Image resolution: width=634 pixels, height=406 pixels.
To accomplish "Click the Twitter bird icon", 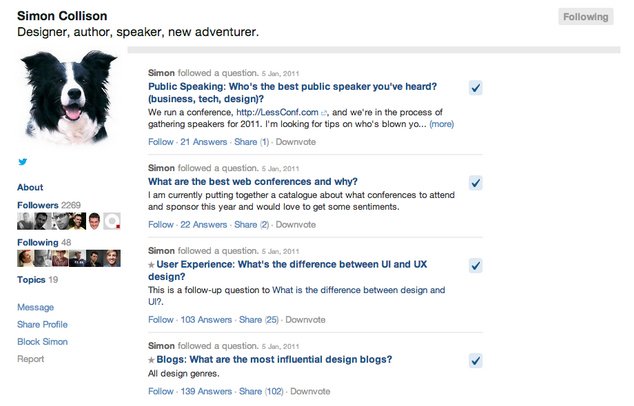I will coord(22,162).
